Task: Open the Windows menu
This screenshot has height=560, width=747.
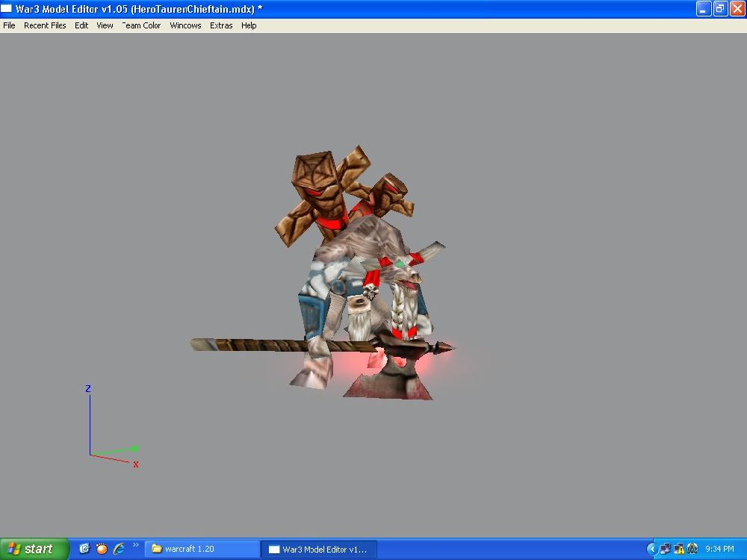Action: [185, 25]
